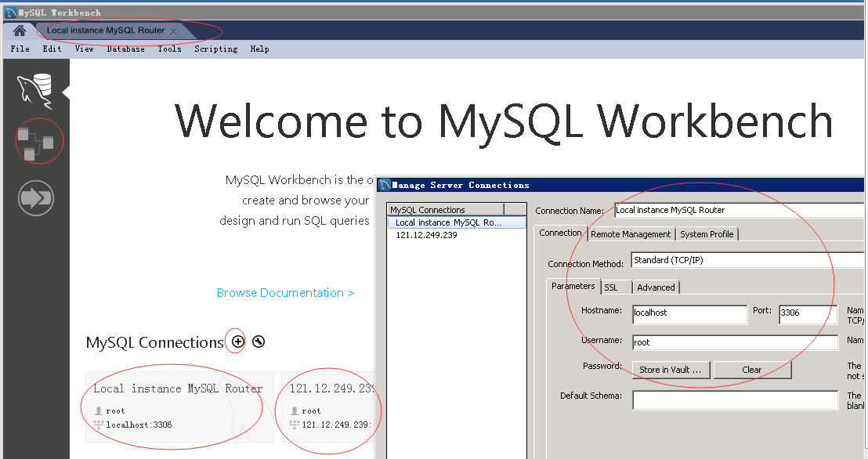Open the View menu
This screenshot has width=868, height=459.
click(84, 49)
